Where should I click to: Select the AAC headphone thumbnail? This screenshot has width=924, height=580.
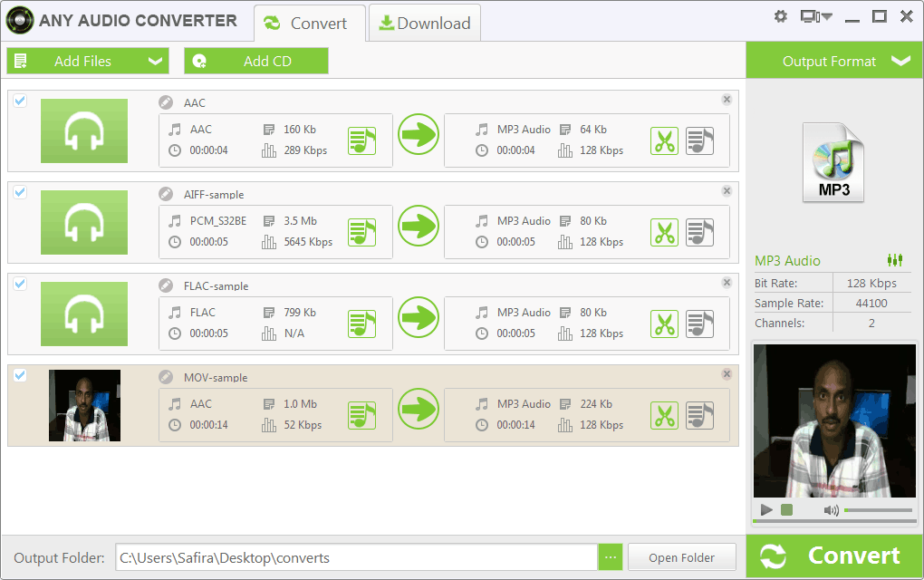pyautogui.click(x=84, y=130)
